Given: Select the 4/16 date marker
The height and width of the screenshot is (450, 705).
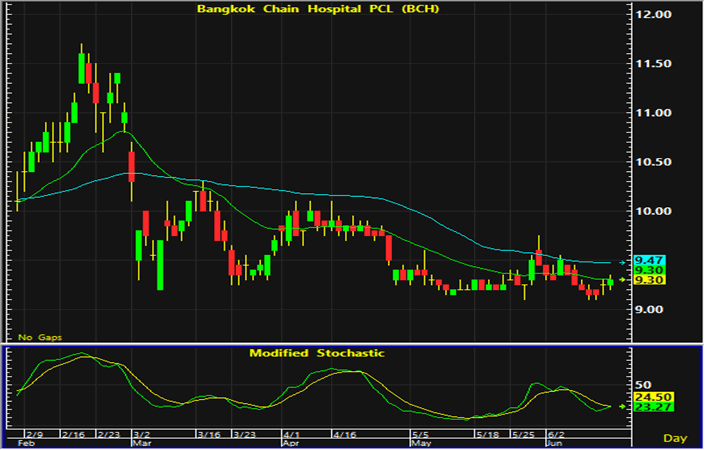Looking at the screenshot, I should [x=344, y=435].
